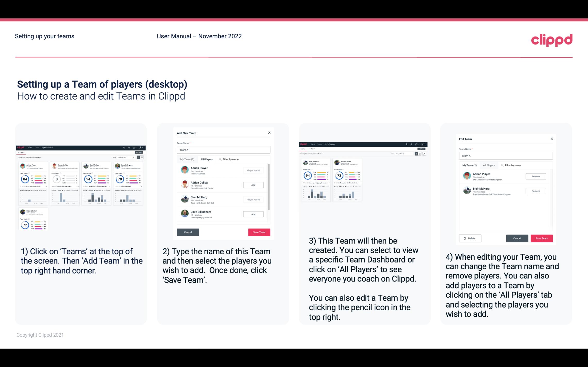Click the close X on Edit Team dialog

pos(552,139)
